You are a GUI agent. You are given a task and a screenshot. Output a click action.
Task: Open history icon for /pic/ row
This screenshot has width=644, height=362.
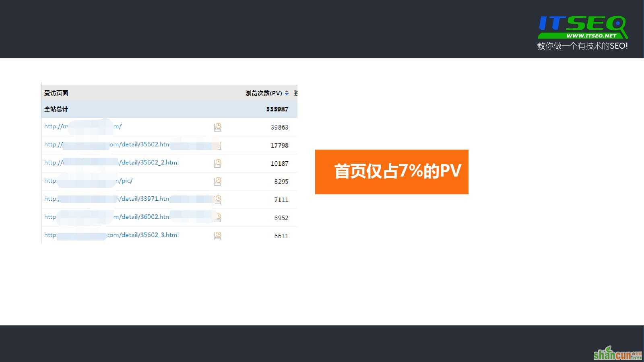click(217, 181)
